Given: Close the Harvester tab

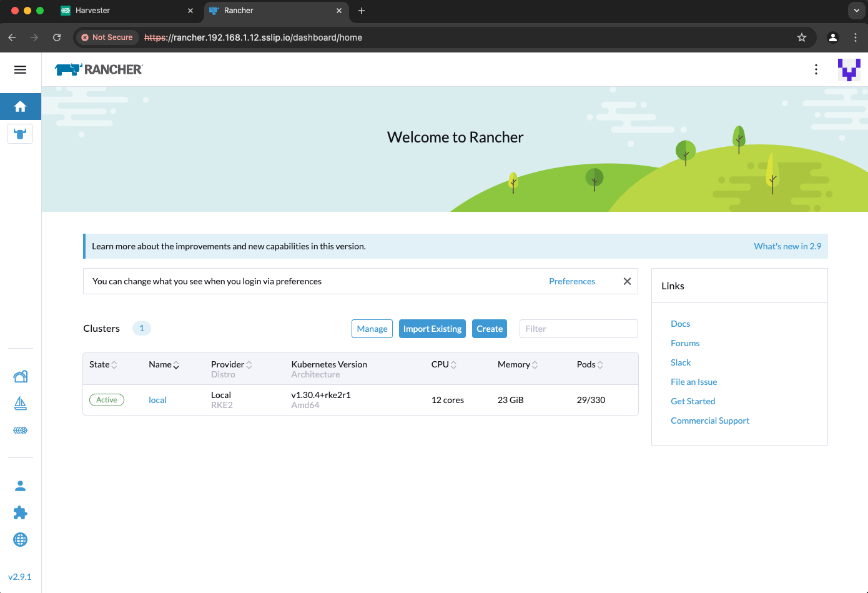Looking at the screenshot, I should point(190,11).
